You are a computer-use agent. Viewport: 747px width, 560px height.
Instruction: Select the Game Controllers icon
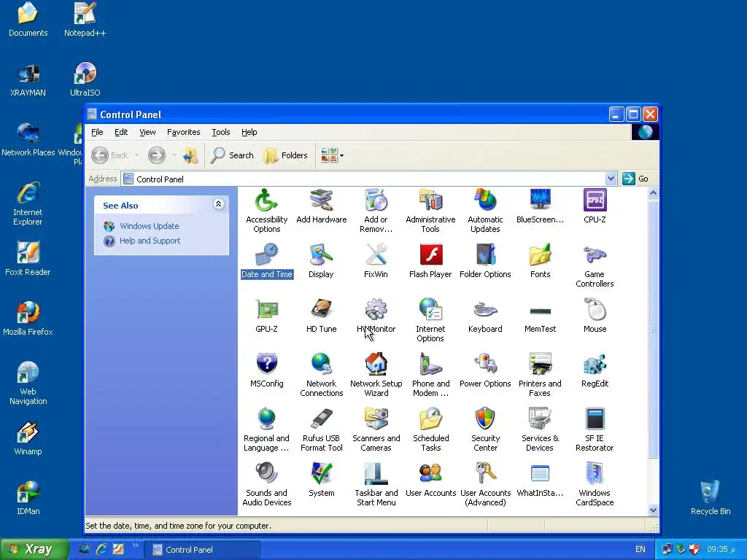pyautogui.click(x=595, y=265)
